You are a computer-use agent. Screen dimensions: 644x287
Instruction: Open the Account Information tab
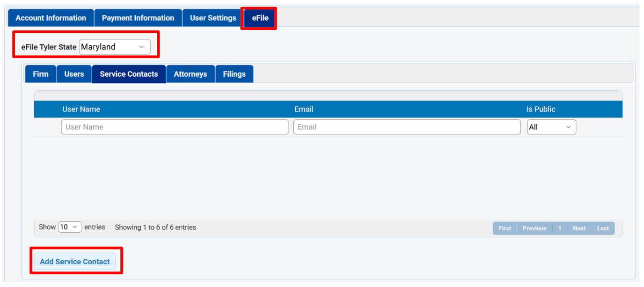[51, 18]
